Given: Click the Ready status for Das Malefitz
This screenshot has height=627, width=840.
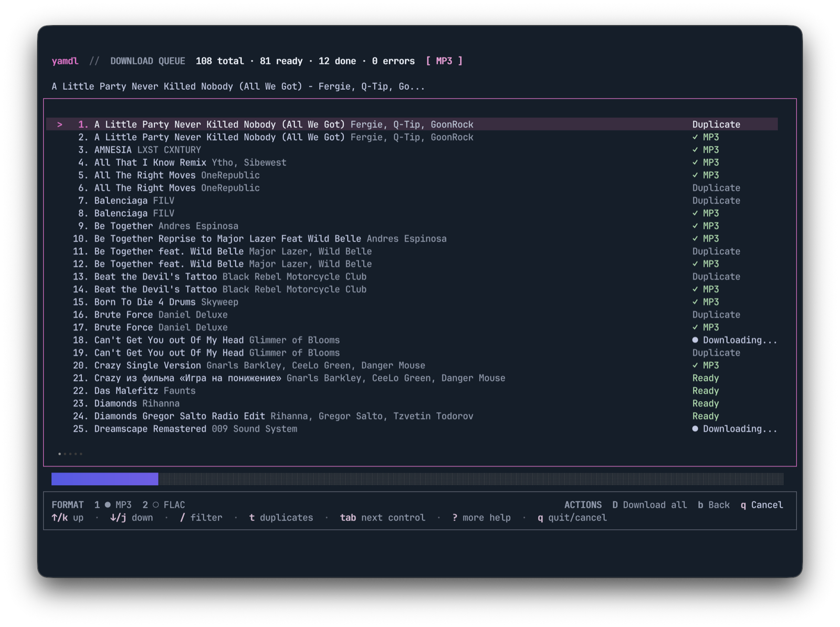Looking at the screenshot, I should 706,391.
